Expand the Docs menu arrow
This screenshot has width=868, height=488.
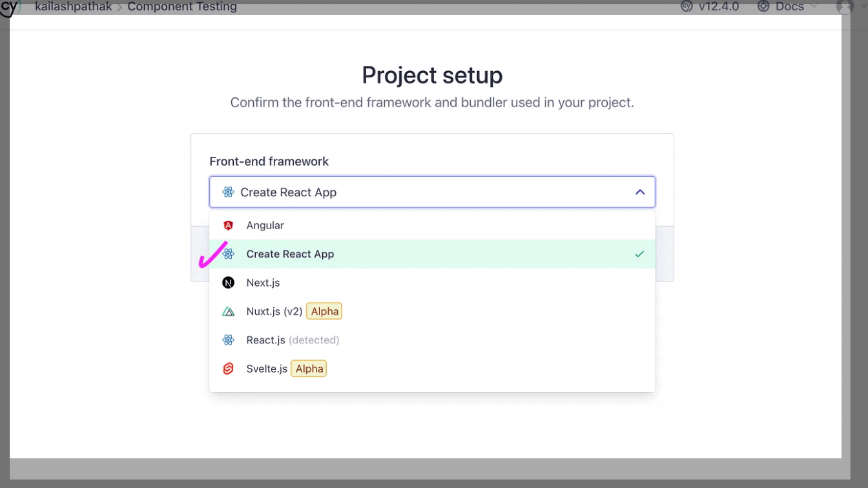point(814,6)
